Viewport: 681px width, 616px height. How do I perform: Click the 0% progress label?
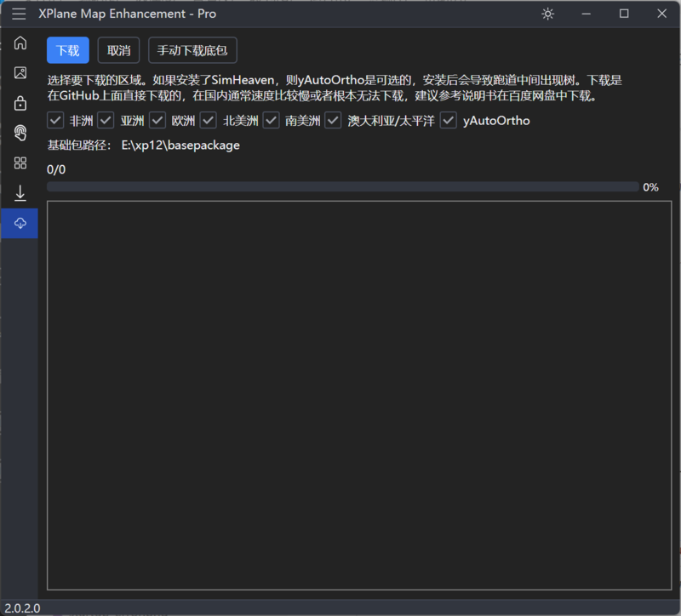[650, 187]
